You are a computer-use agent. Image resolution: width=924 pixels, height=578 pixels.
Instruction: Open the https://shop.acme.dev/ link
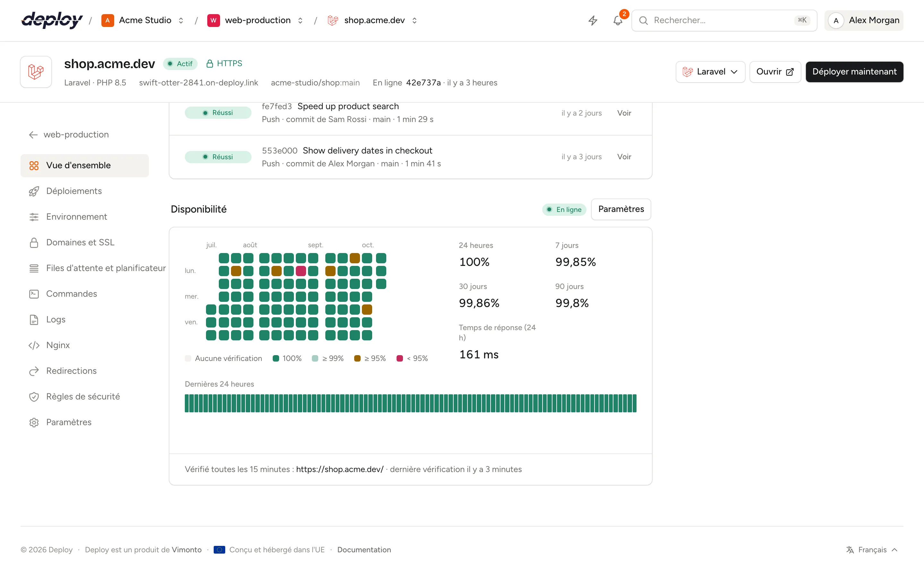[x=339, y=469]
